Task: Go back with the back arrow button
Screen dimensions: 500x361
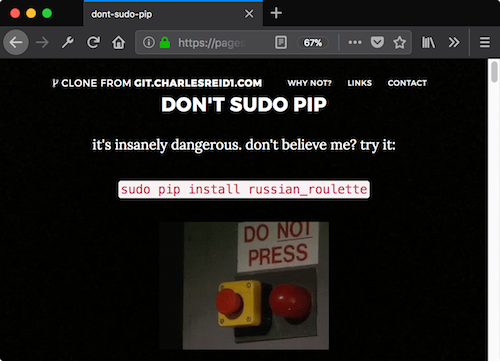Action: (x=16, y=42)
